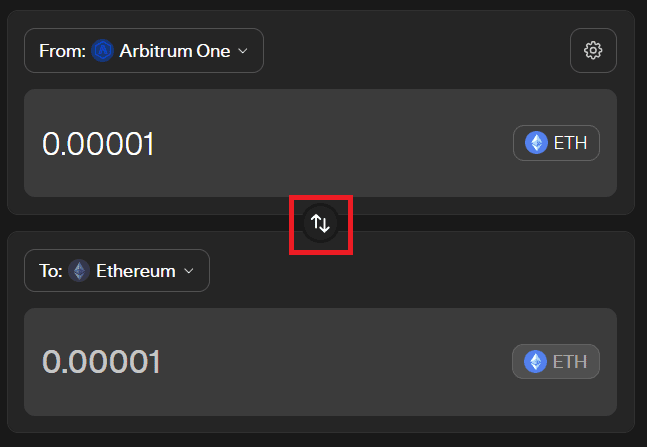
Task: Click the Ethereum network logo
Action: click(x=79, y=271)
